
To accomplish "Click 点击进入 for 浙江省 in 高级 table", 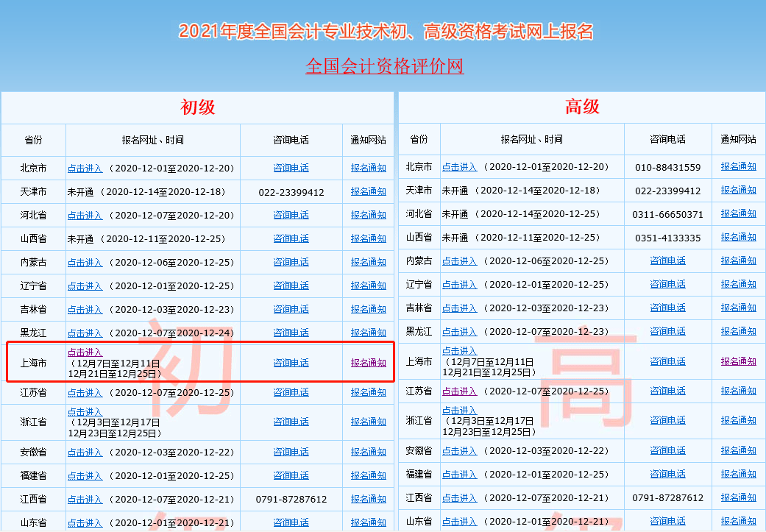I will pyautogui.click(x=460, y=411).
